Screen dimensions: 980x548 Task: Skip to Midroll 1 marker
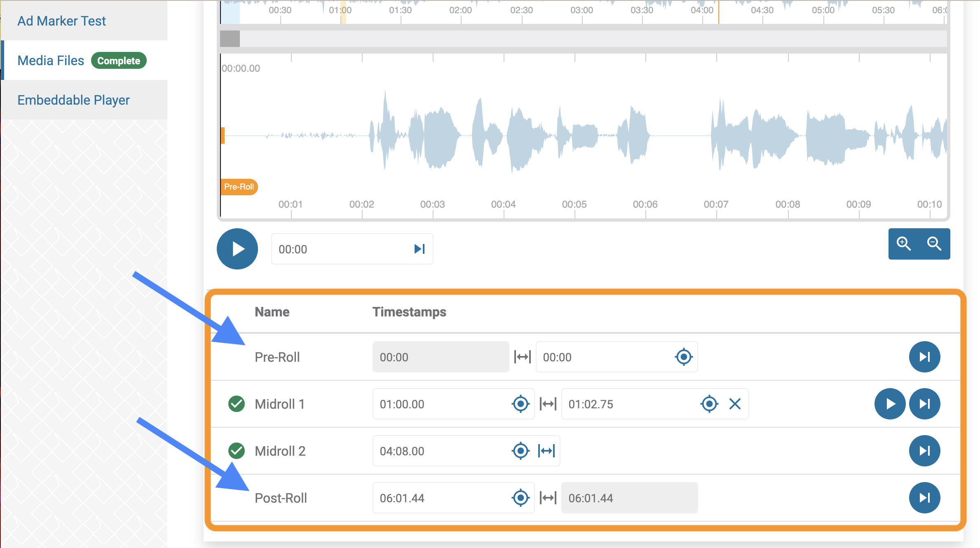925,404
